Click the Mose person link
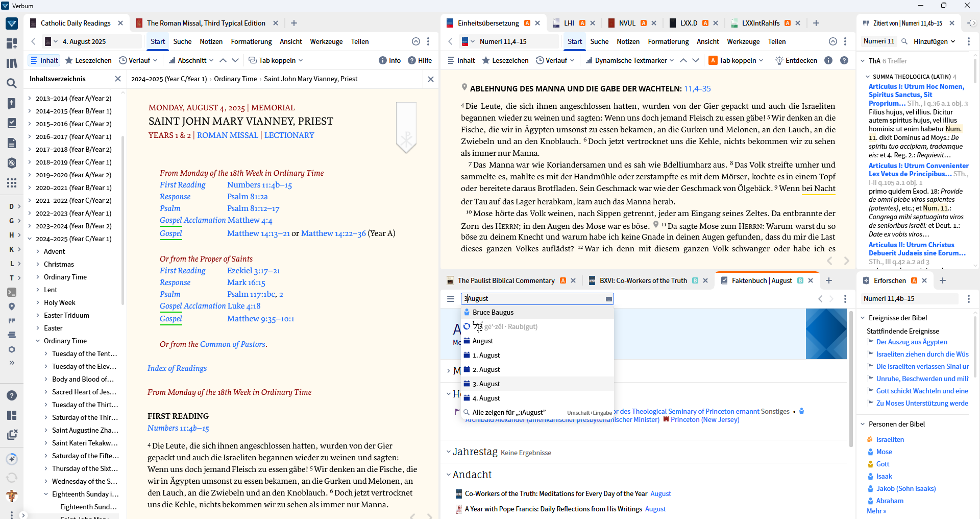Screen dimensions: 980x519 click(884, 452)
